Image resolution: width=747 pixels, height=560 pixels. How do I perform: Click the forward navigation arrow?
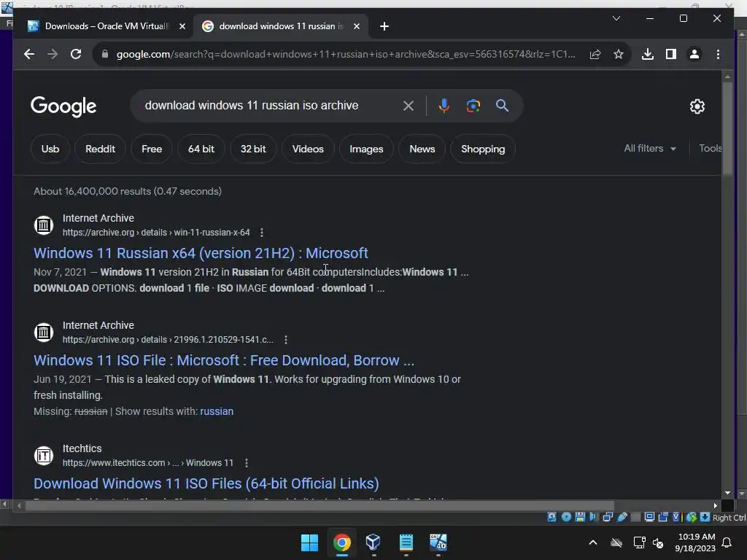[53, 54]
